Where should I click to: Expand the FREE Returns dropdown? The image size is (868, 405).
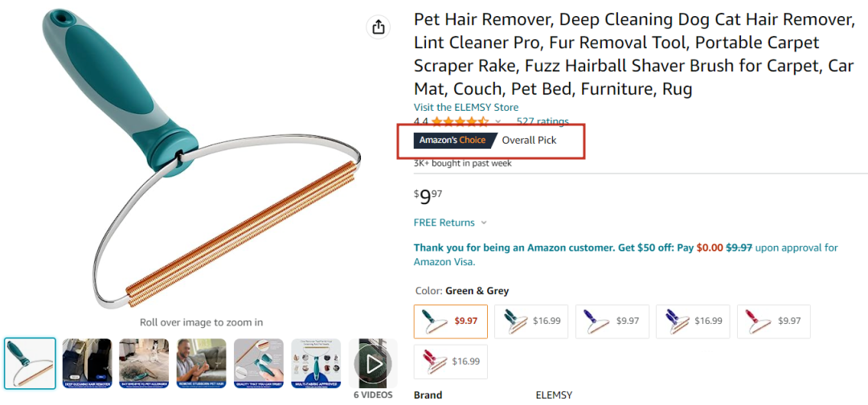pos(450,223)
